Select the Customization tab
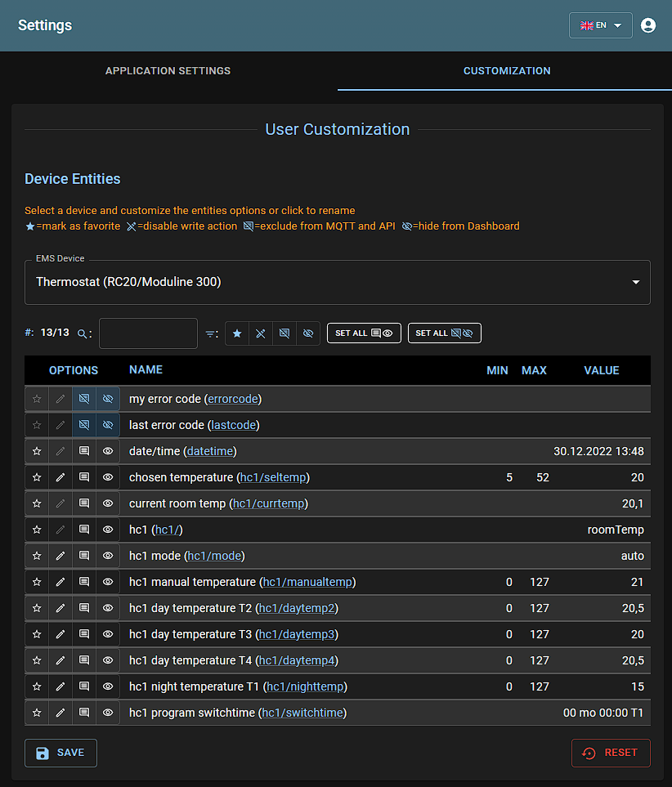The width and height of the screenshot is (672, 787). click(506, 71)
